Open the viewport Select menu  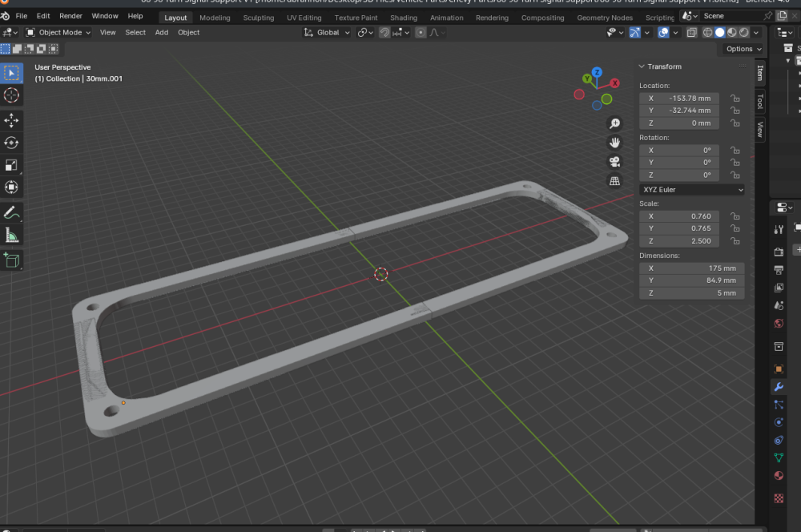pos(135,33)
